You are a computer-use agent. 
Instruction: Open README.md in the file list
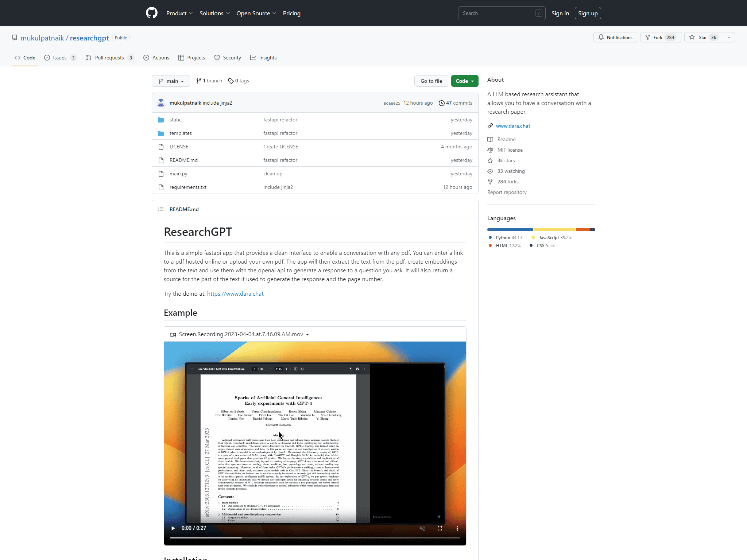point(183,160)
